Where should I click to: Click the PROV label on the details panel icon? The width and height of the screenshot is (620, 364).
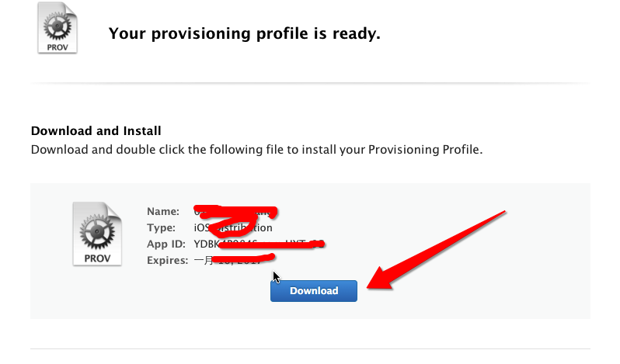coord(97,256)
